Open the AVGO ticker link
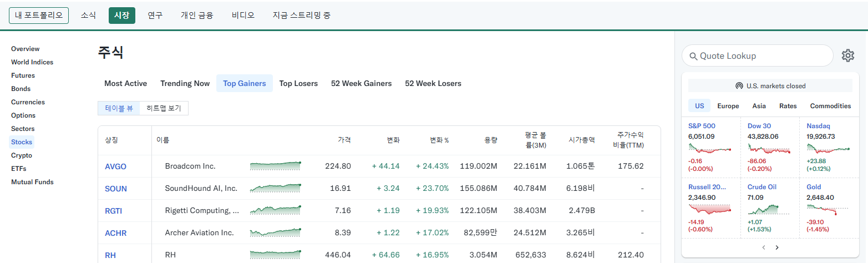The image size is (868, 263). (115, 166)
